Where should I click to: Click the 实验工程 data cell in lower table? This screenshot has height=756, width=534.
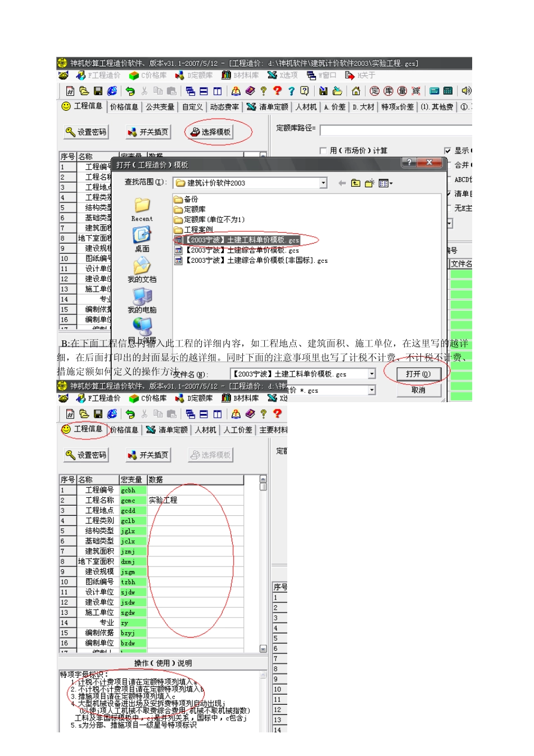195,500
